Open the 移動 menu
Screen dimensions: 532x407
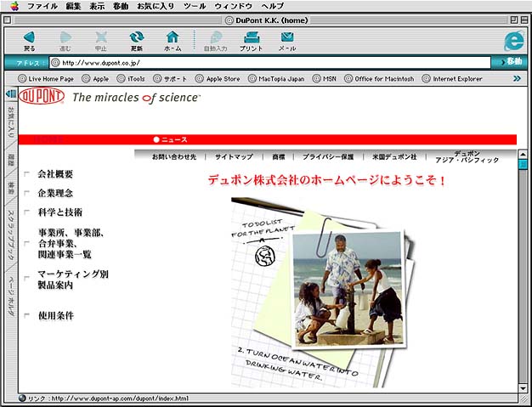point(121,6)
